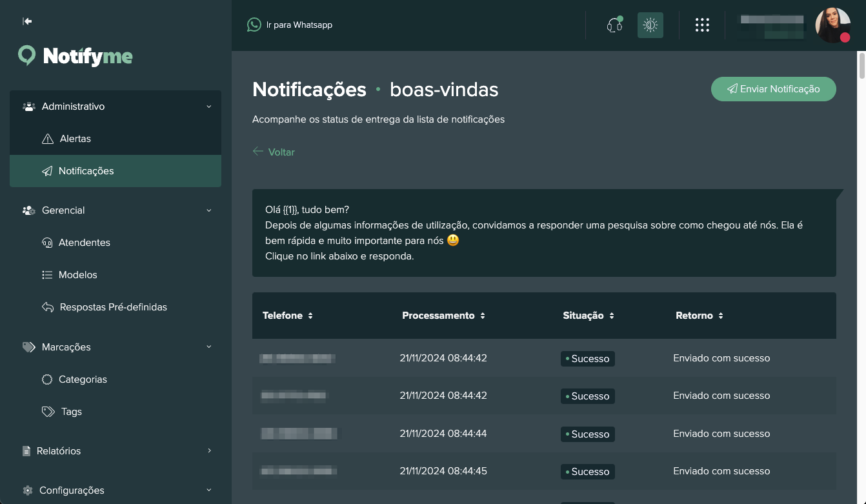866x504 pixels.
Task: Expand the Relatórios section
Action: [x=209, y=450]
